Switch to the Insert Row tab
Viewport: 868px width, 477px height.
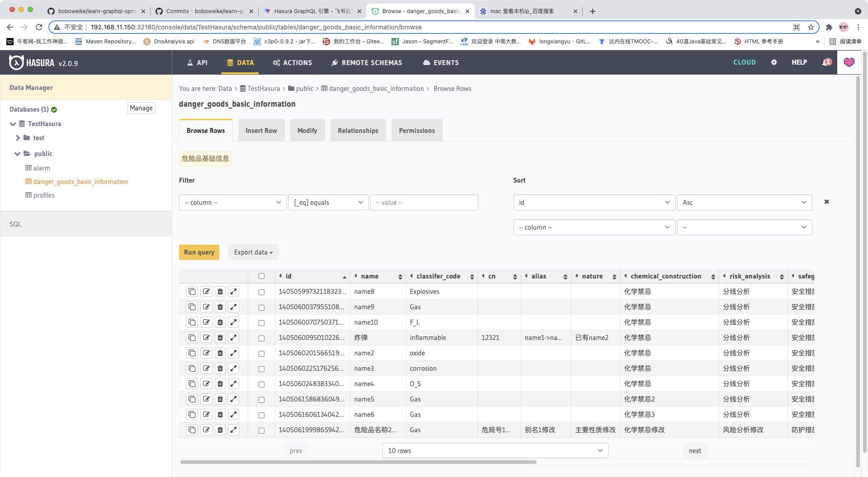coord(261,130)
